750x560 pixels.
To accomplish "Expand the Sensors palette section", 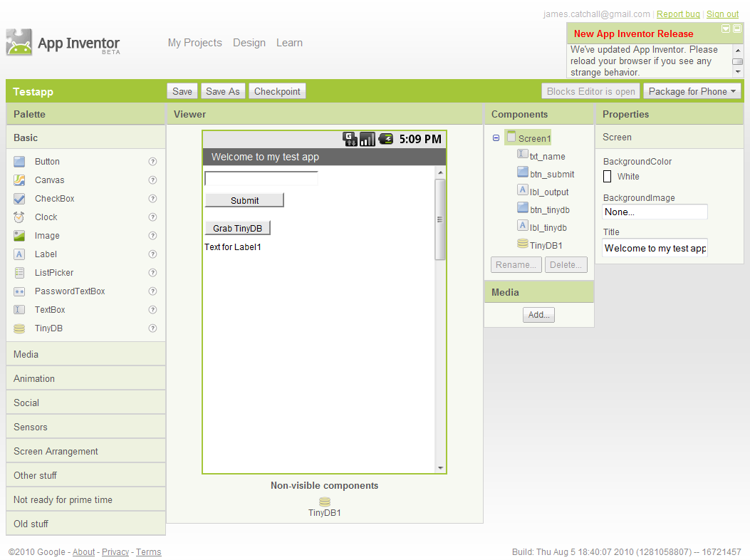I will click(x=31, y=427).
